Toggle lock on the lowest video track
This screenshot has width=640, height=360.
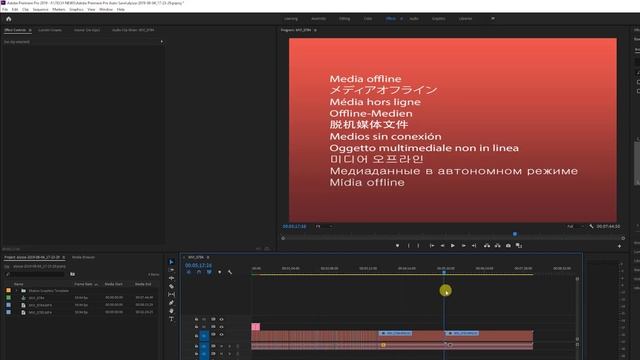pyautogui.click(x=196, y=336)
